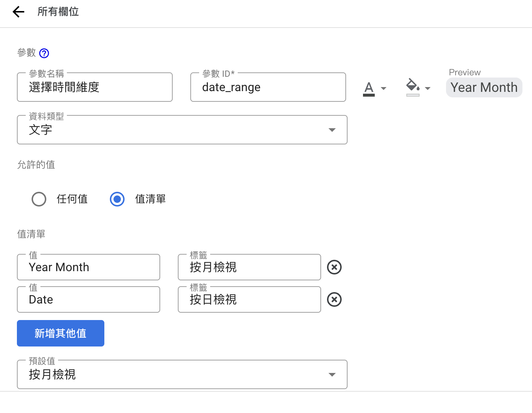Open the 參數 help question-mark icon
The image size is (532, 413).
44,53
